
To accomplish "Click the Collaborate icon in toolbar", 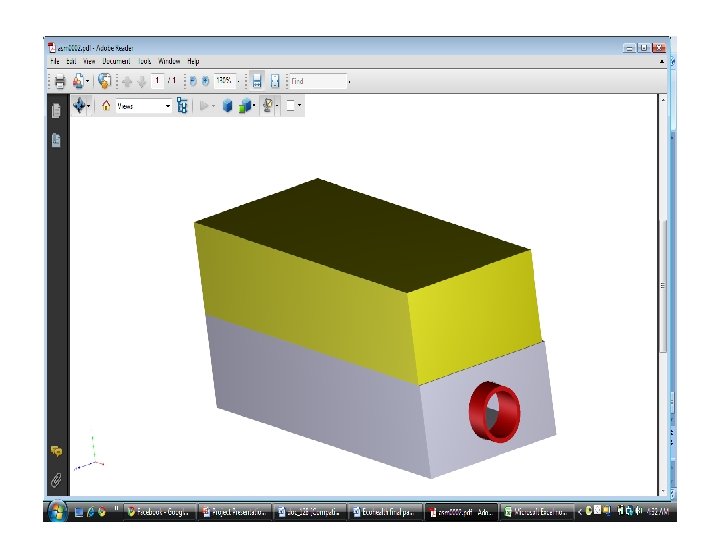I will pyautogui.click(x=78, y=81).
